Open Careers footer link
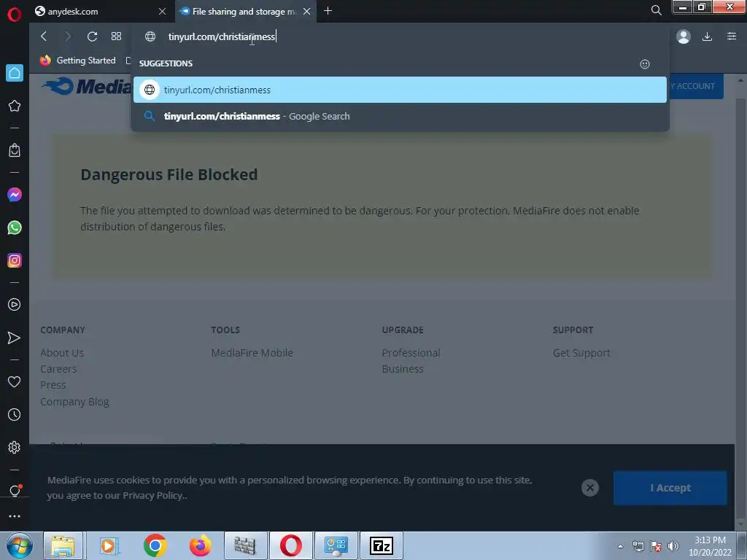The height and width of the screenshot is (560, 747). [58, 369]
